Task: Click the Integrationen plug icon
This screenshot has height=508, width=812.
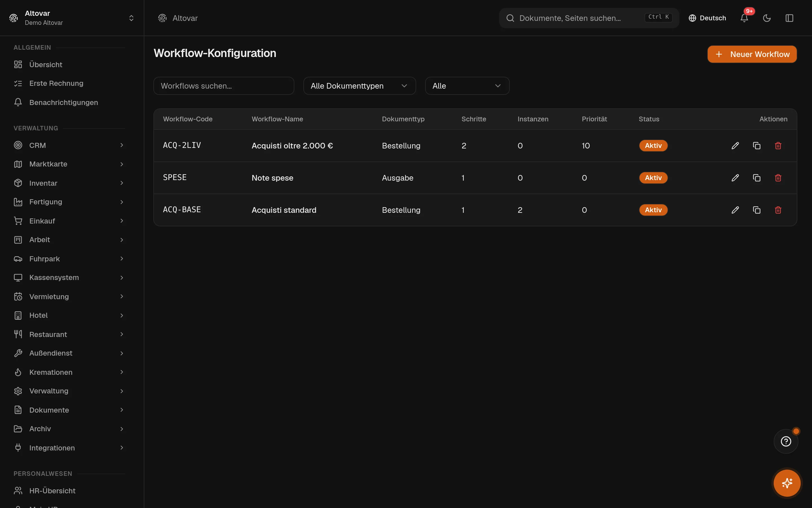Action: pos(18,448)
